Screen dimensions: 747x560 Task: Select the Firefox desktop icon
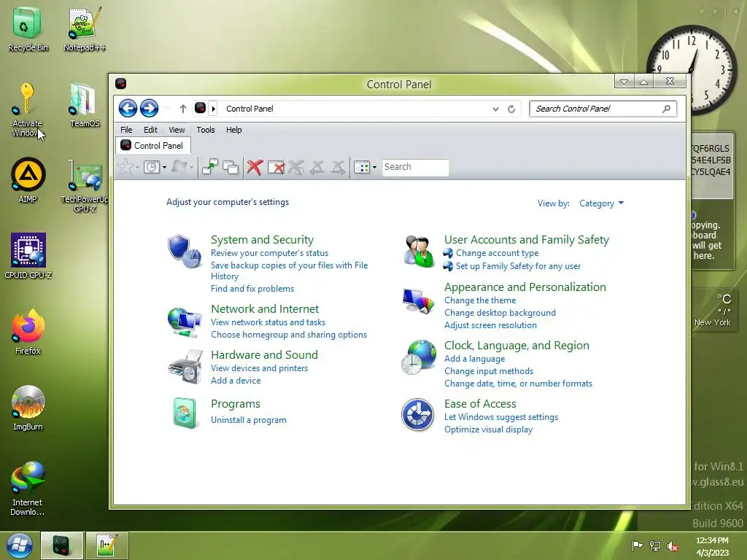[x=28, y=332]
